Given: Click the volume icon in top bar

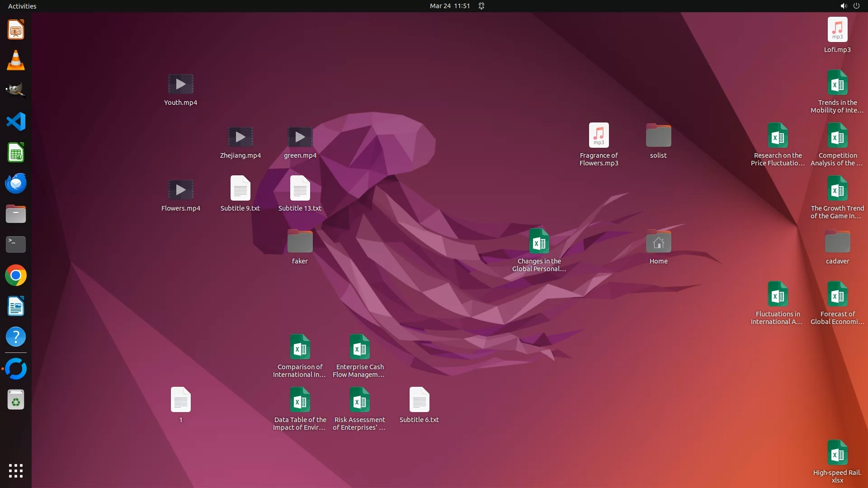Looking at the screenshot, I should [x=843, y=6].
